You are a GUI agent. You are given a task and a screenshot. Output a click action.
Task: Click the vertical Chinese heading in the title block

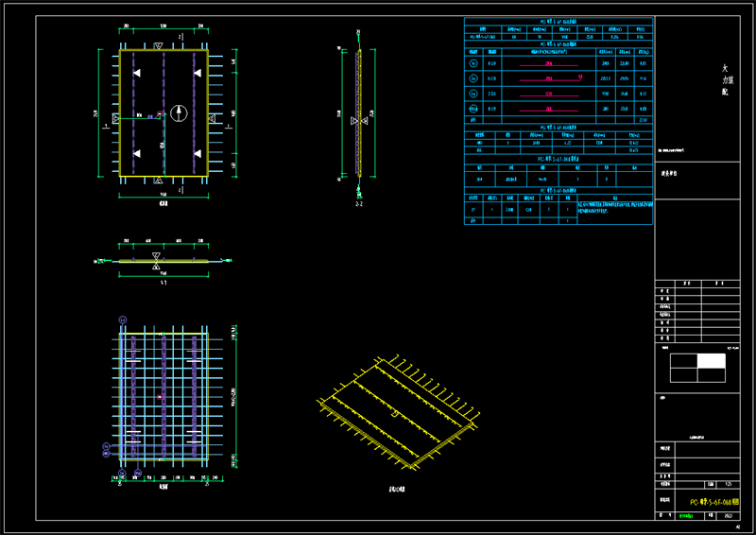[x=727, y=79]
